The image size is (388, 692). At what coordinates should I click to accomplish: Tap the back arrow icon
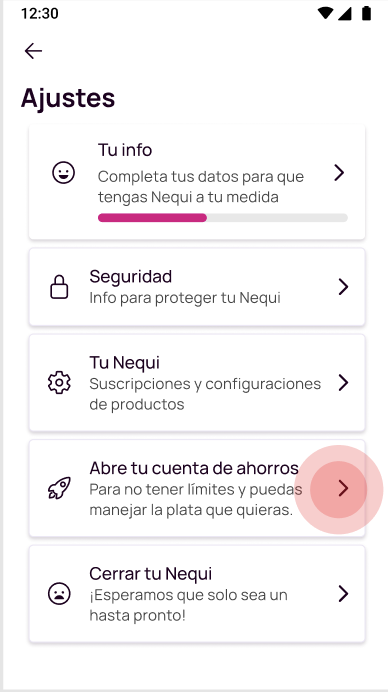(x=33, y=51)
